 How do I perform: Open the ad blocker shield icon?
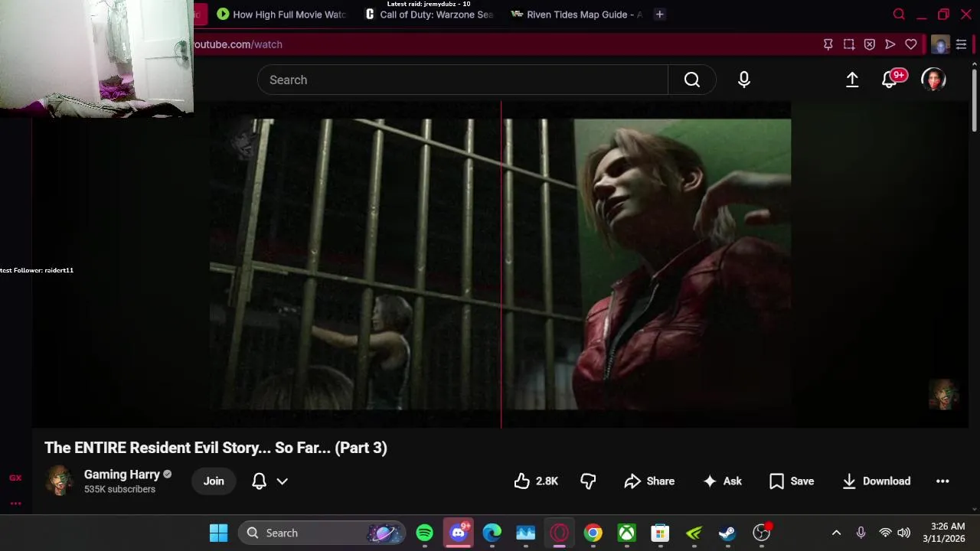click(x=870, y=44)
